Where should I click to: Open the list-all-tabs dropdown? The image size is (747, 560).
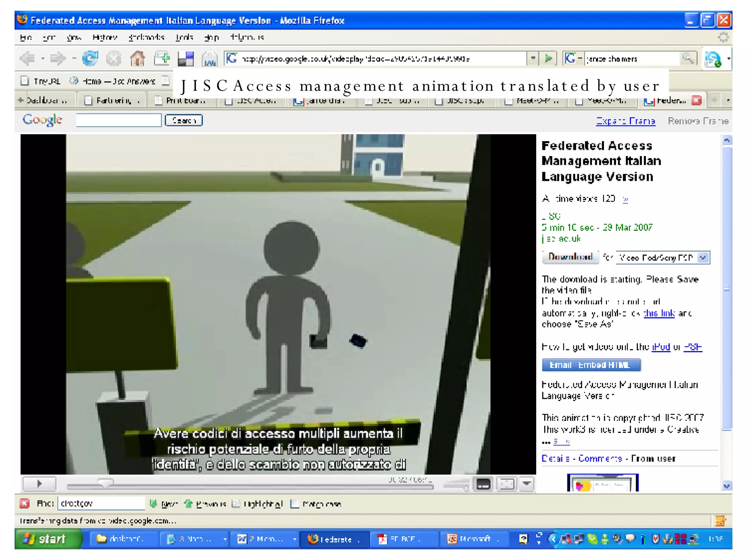coord(728,100)
